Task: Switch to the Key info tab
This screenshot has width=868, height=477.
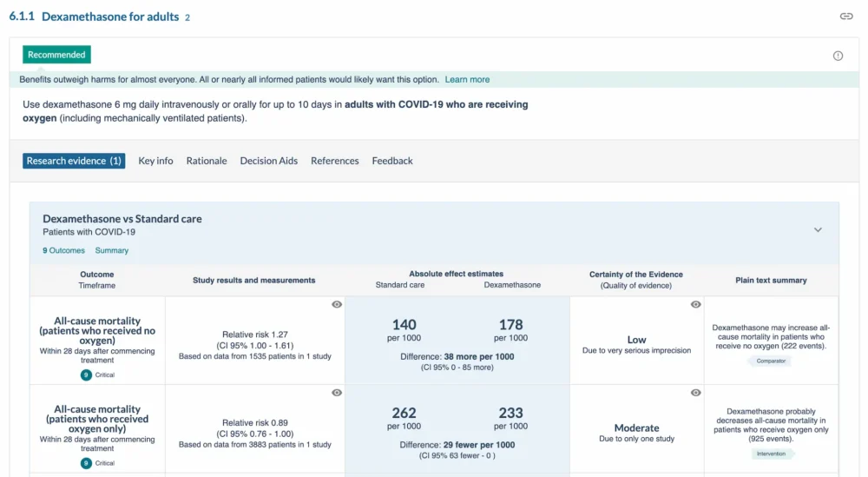Action: (x=155, y=161)
